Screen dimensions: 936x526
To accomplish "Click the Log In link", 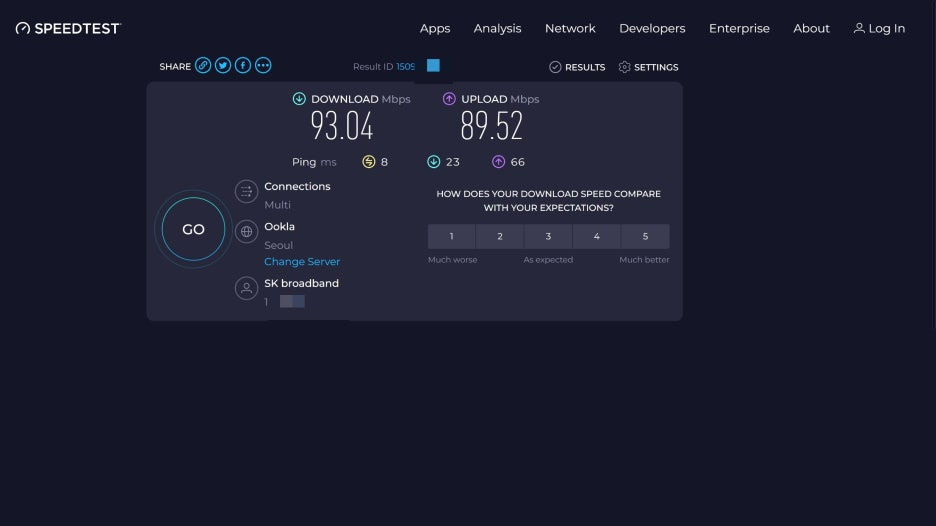I will (879, 29).
